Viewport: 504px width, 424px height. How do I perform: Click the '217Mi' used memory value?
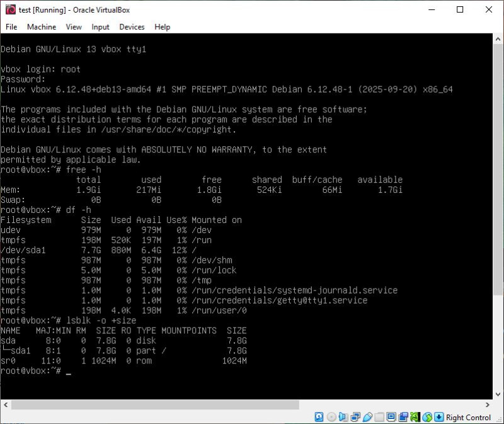(x=149, y=190)
